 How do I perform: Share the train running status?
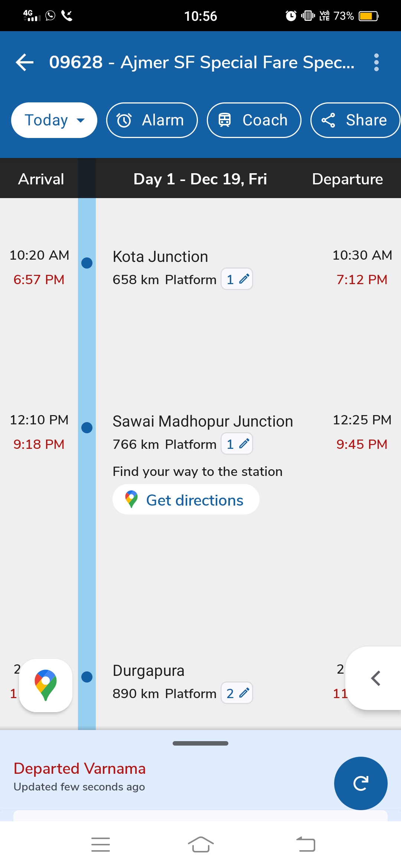355,120
